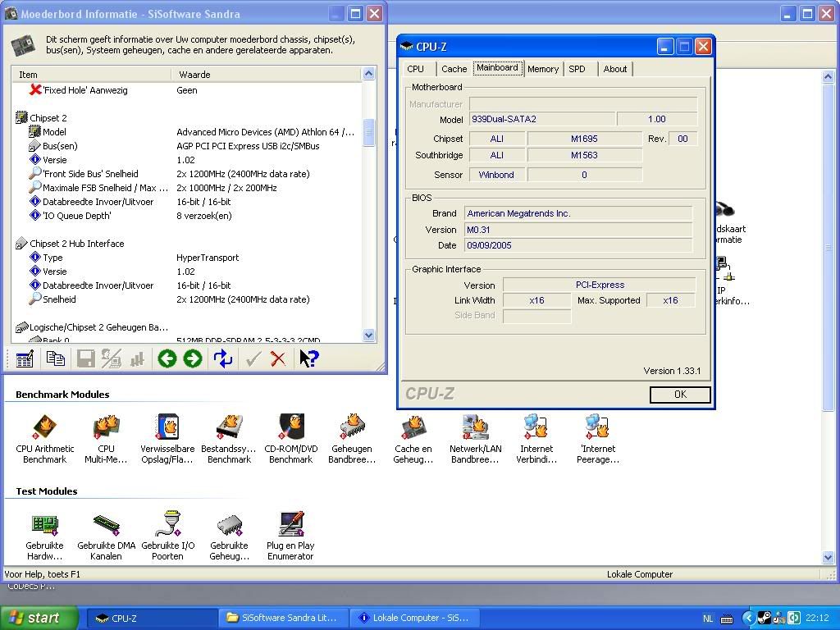Click scroll up arrow of main Sandra window
This screenshot has width=840, height=630.
pyautogui.click(x=828, y=76)
